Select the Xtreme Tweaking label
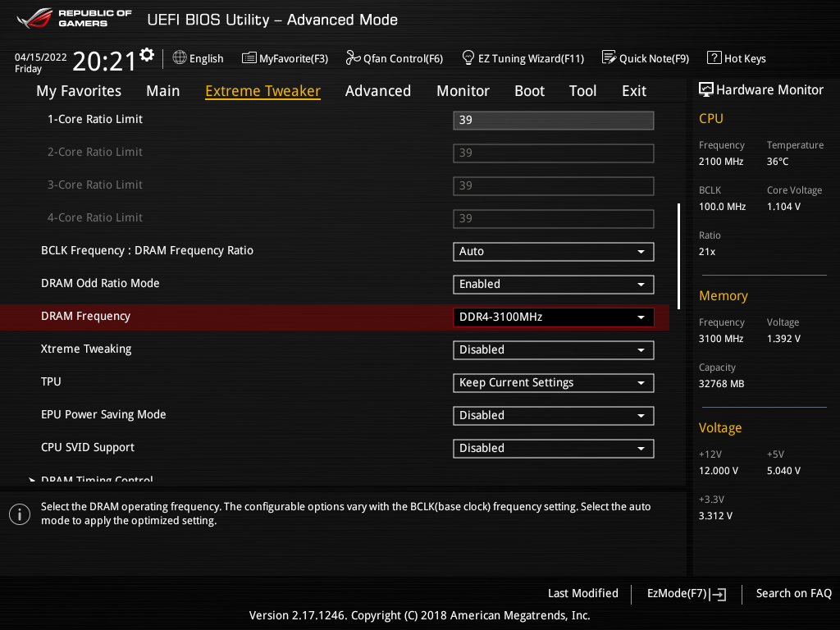Viewport: 840px width, 630px height. [x=85, y=349]
